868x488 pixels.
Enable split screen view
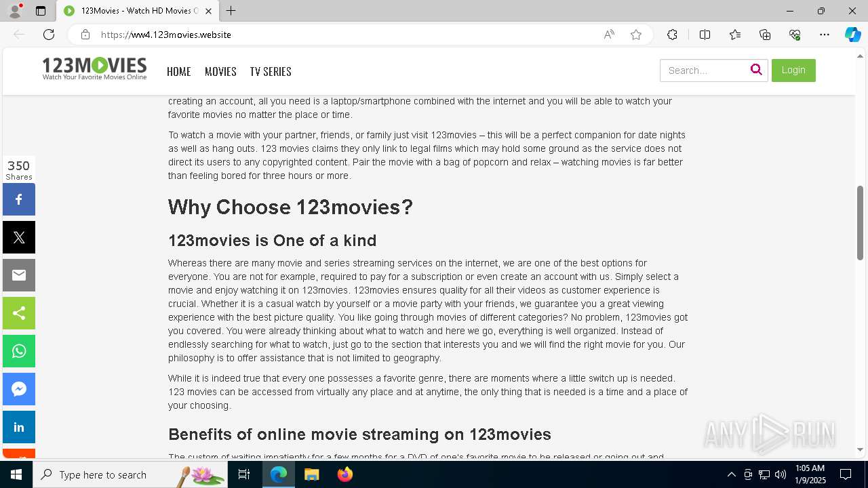(x=705, y=35)
